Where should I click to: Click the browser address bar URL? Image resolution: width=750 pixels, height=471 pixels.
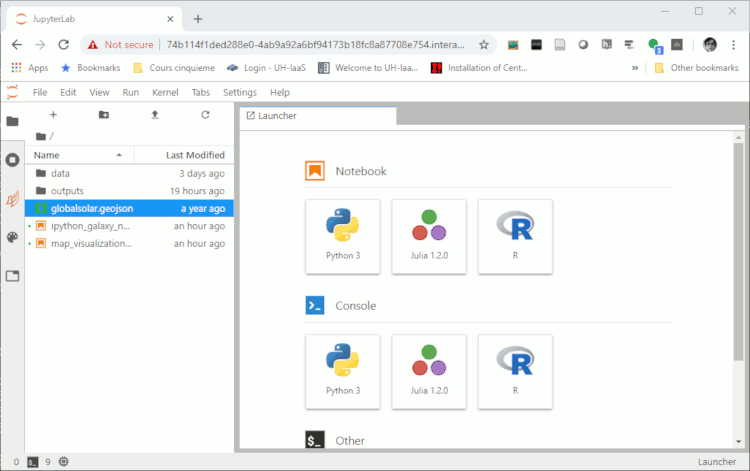315,45
